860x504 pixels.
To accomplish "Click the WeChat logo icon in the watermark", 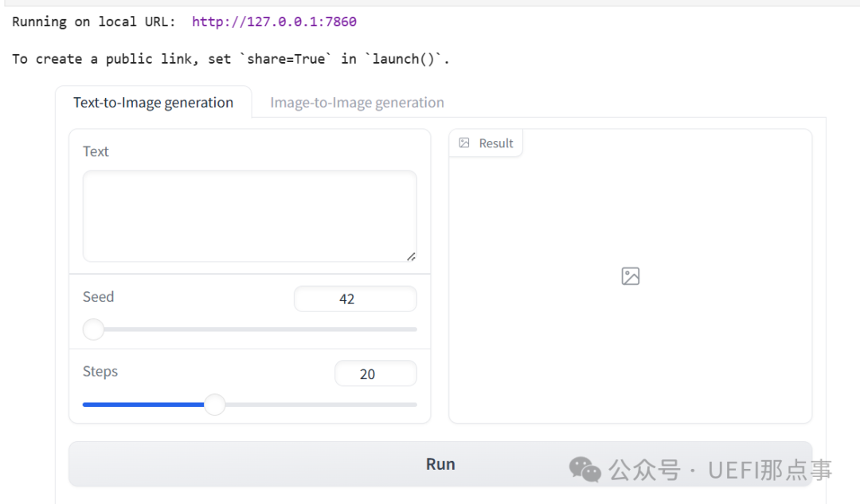I will [x=585, y=469].
